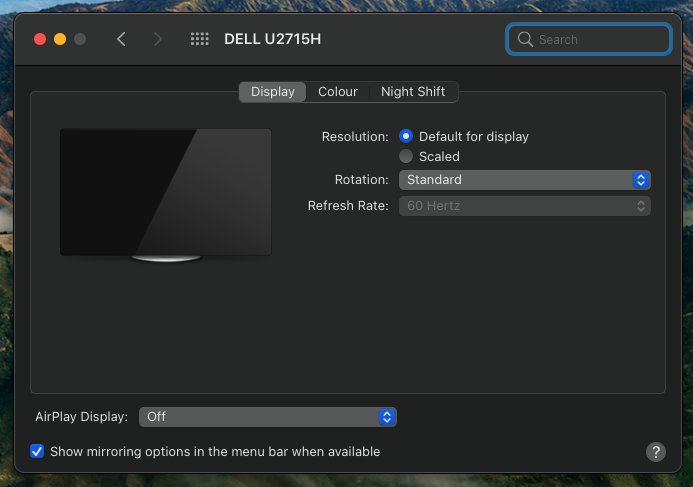693x487 pixels.
Task: Click the Rotation label
Action: coord(361,180)
